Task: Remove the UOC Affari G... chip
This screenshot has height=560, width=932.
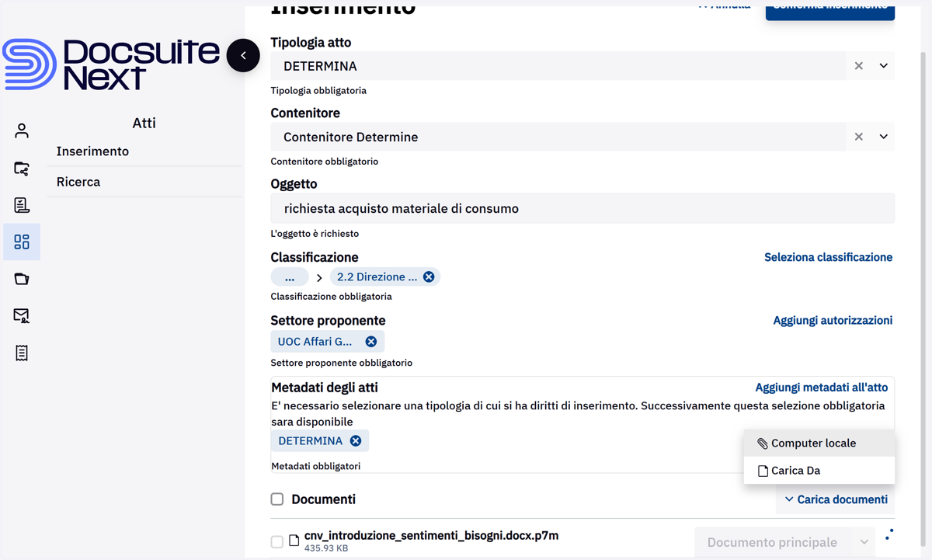Action: click(x=371, y=342)
